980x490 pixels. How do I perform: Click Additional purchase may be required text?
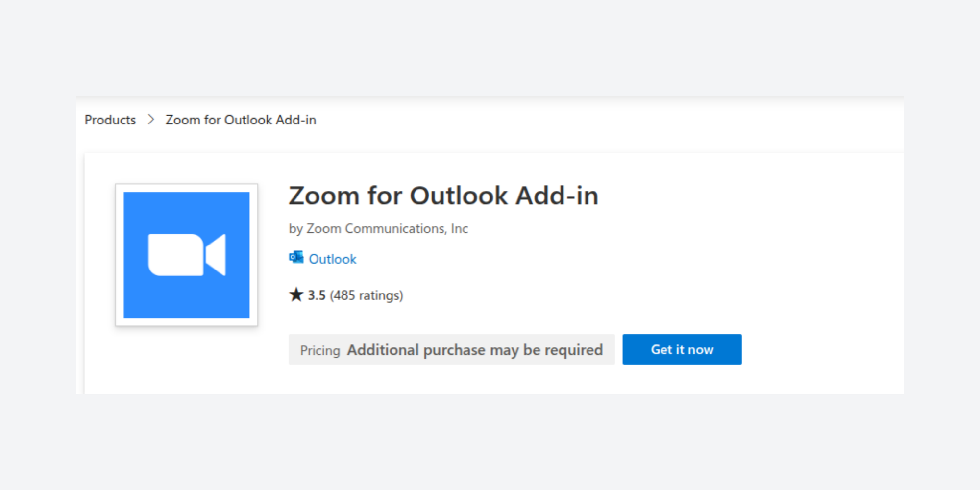coord(475,350)
